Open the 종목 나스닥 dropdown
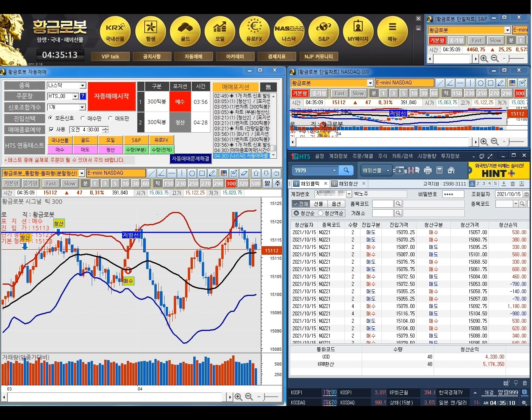The image size is (532, 420). point(82,86)
